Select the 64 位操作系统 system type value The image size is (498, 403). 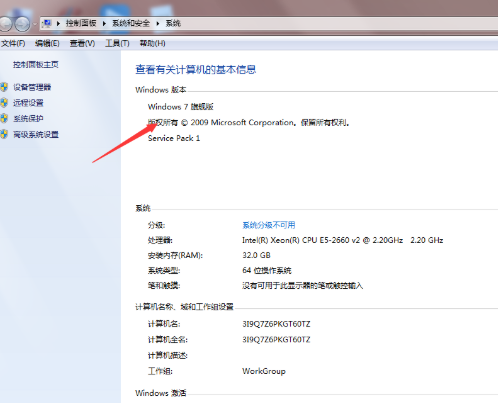tap(267, 270)
